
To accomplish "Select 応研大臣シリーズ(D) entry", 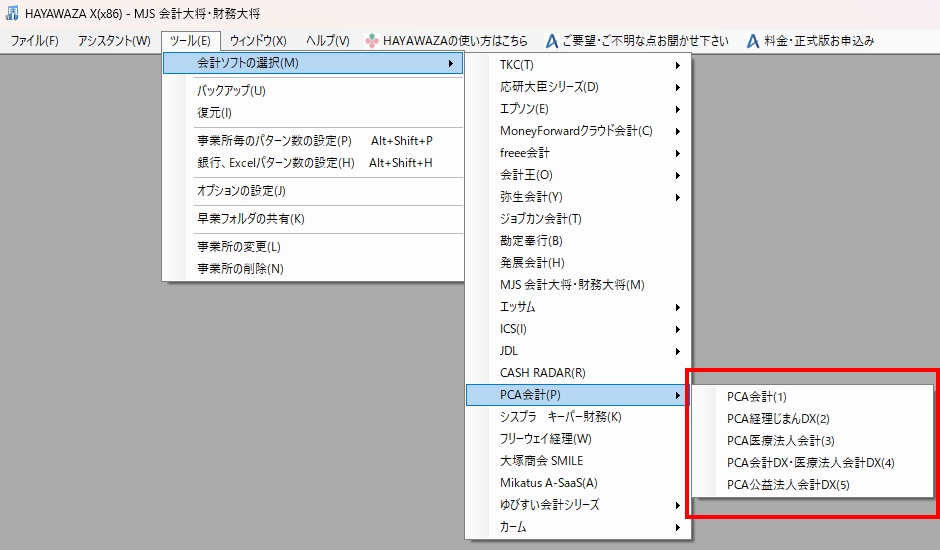I will click(x=578, y=87).
